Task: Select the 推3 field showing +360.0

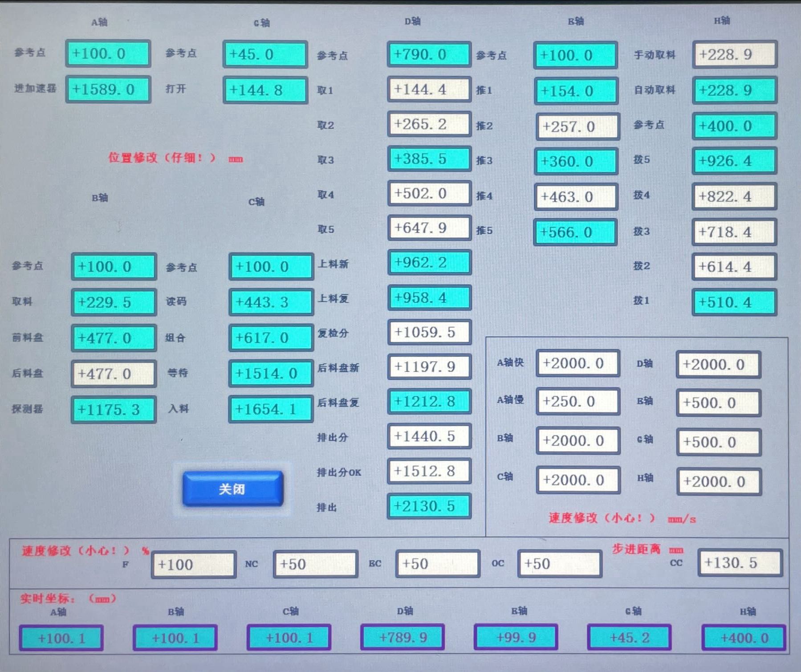Action: [575, 161]
